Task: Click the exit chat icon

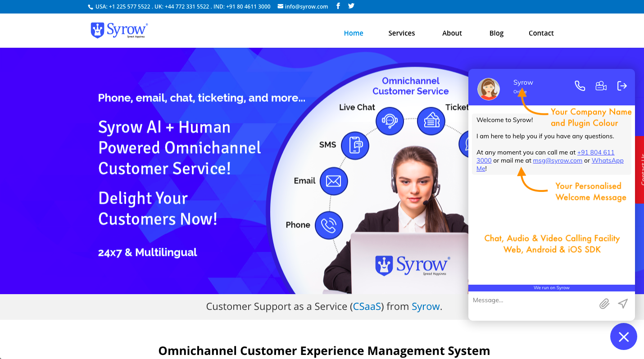Action: tap(622, 86)
